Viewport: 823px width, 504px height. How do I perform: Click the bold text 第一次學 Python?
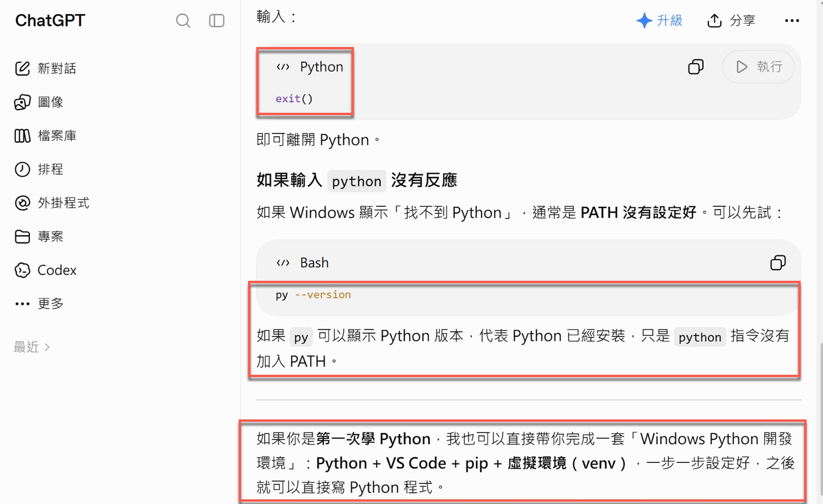(x=373, y=438)
